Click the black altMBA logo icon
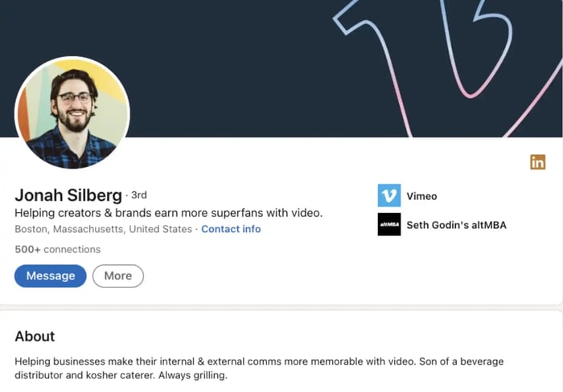This screenshot has height=392, width=563. coord(389,225)
